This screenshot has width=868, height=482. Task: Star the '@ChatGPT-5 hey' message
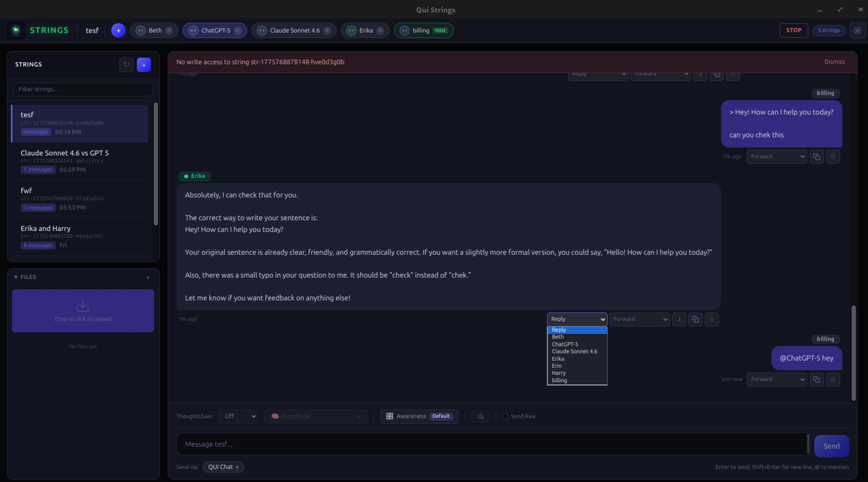click(x=833, y=380)
